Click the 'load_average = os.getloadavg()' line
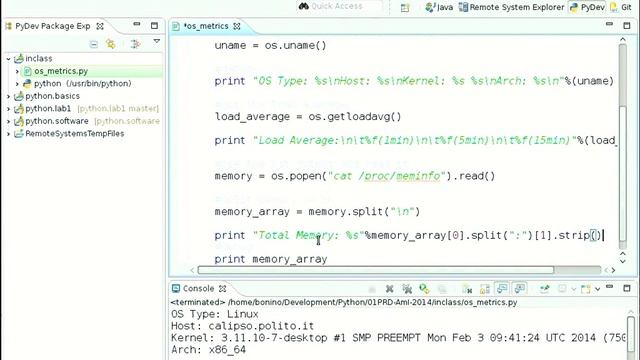 point(308,117)
